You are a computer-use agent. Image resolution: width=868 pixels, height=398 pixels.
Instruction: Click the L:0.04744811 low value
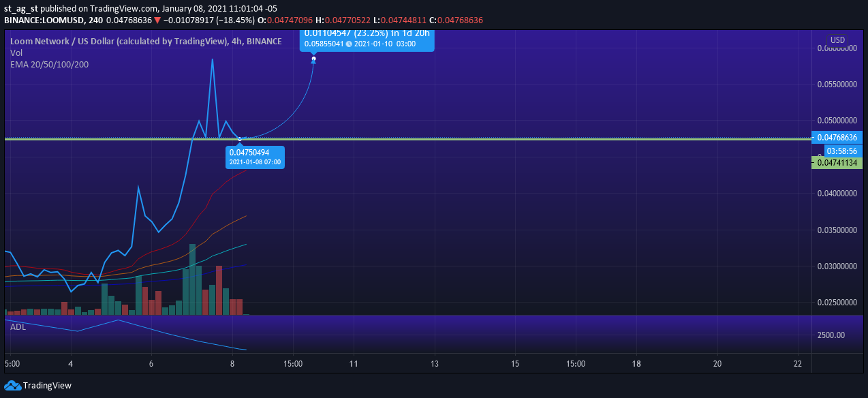click(401, 20)
